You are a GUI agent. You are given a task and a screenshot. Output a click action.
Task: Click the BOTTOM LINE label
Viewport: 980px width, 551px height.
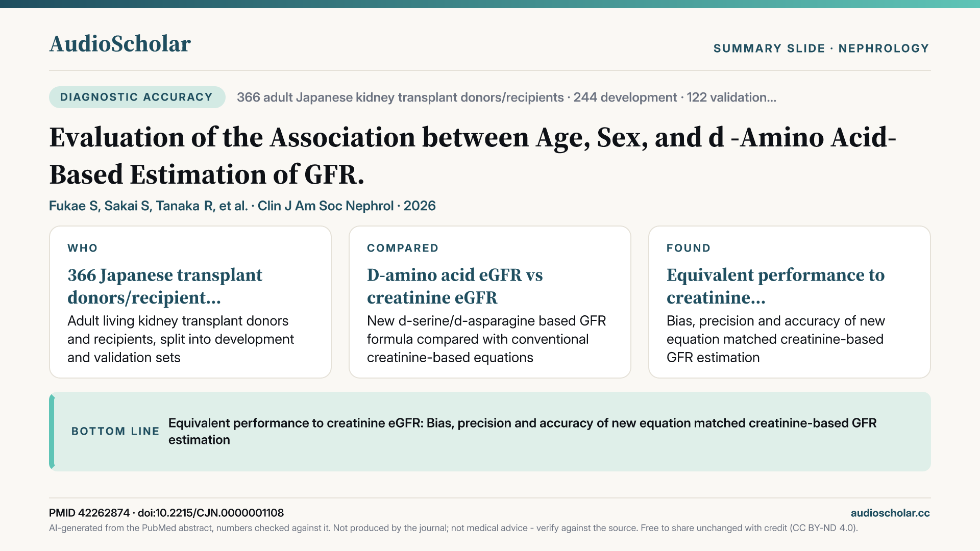115,431
